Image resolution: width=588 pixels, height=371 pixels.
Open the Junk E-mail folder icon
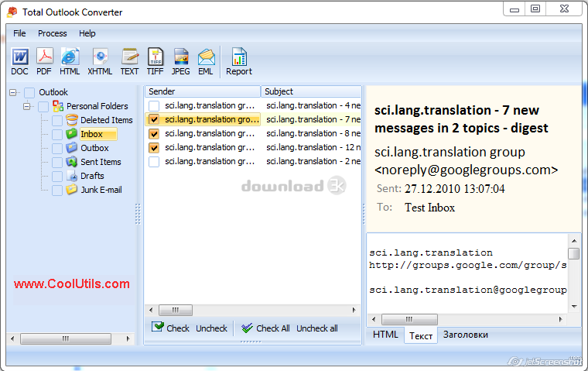click(72, 190)
